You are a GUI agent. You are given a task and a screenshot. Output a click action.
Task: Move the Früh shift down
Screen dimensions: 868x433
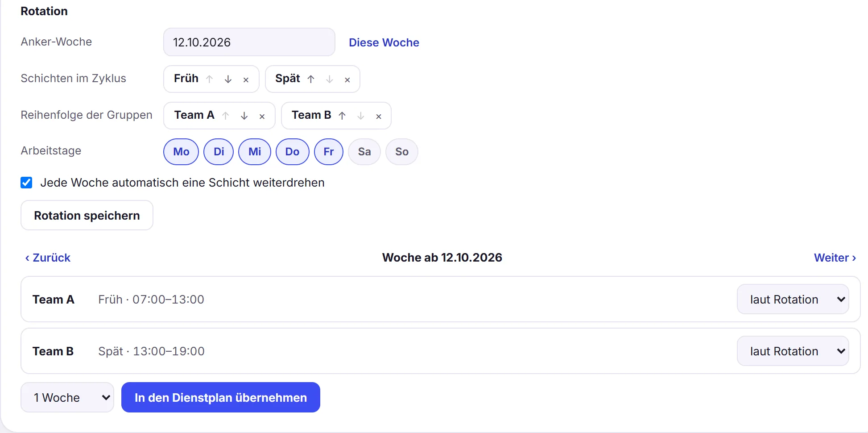click(228, 79)
